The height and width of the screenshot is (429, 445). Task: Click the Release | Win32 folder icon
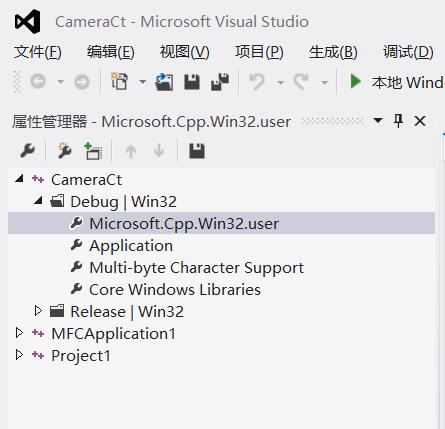coord(57,311)
